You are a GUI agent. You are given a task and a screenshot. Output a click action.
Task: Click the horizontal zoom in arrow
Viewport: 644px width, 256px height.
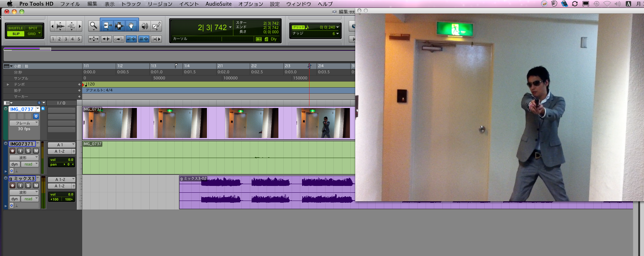click(x=79, y=26)
